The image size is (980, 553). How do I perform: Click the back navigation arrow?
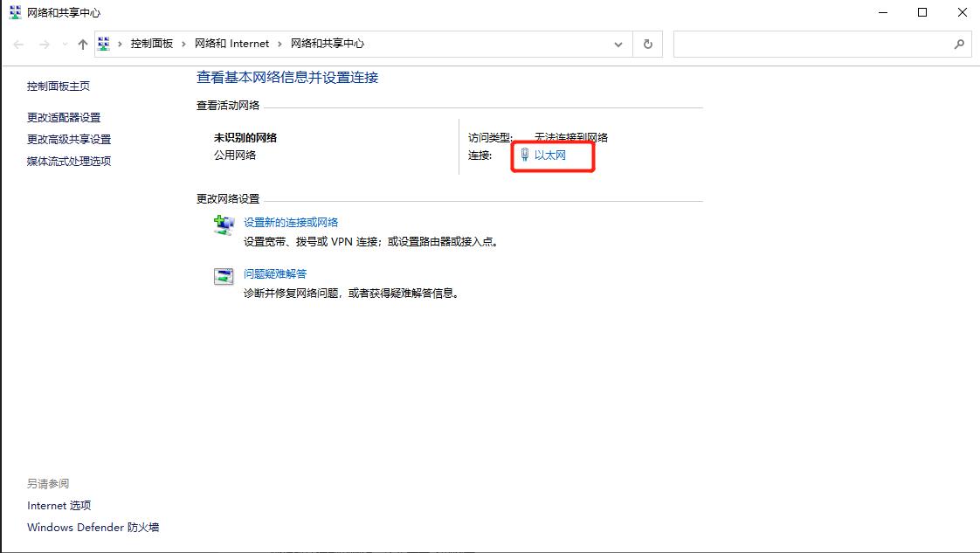[x=17, y=43]
